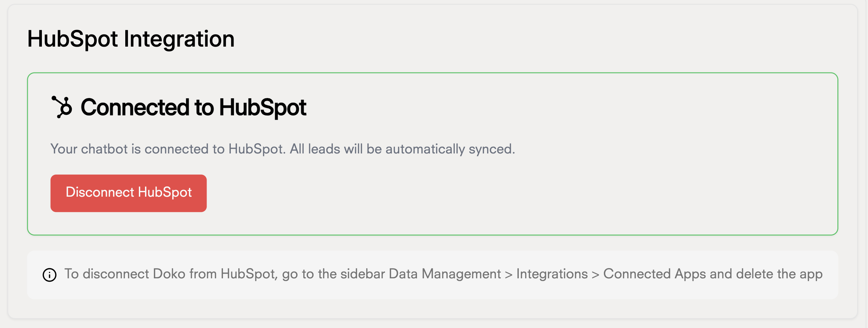Click "All leads will be automatically synced"

[x=402, y=149]
